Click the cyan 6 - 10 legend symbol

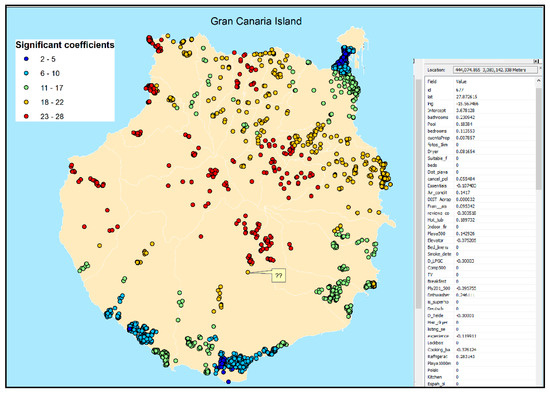[x=26, y=73]
